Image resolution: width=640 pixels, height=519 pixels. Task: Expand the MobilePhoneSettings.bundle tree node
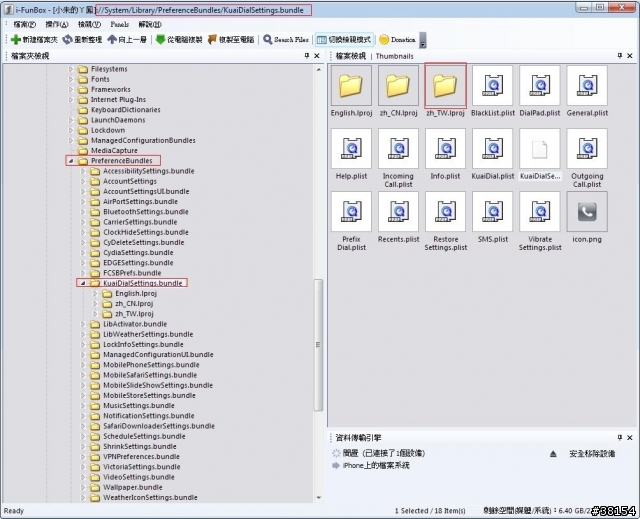pos(83,365)
